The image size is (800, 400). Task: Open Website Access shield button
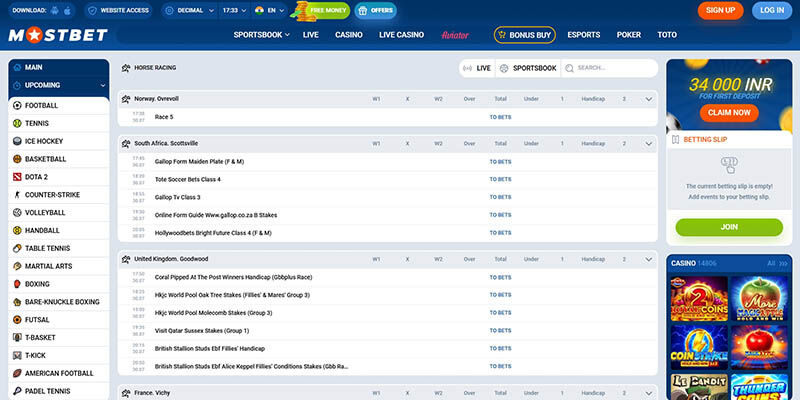(x=118, y=10)
